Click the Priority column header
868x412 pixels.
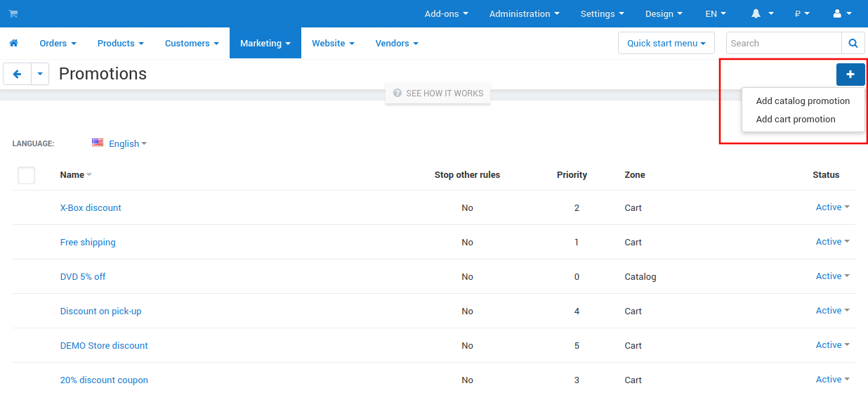pyautogui.click(x=572, y=175)
